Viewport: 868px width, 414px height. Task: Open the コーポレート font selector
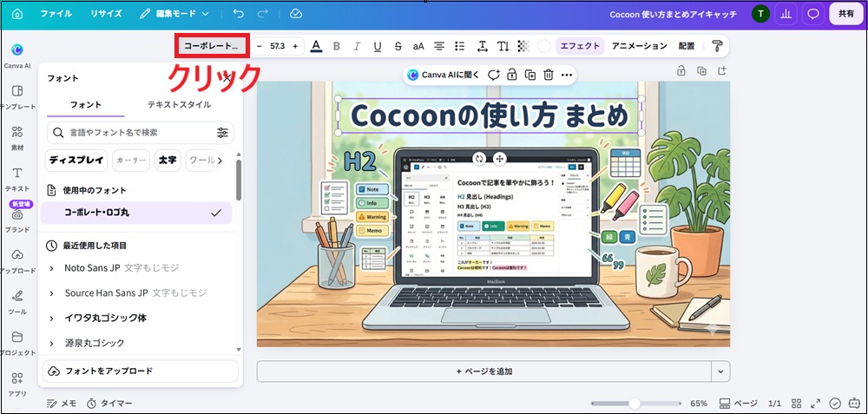(212, 46)
